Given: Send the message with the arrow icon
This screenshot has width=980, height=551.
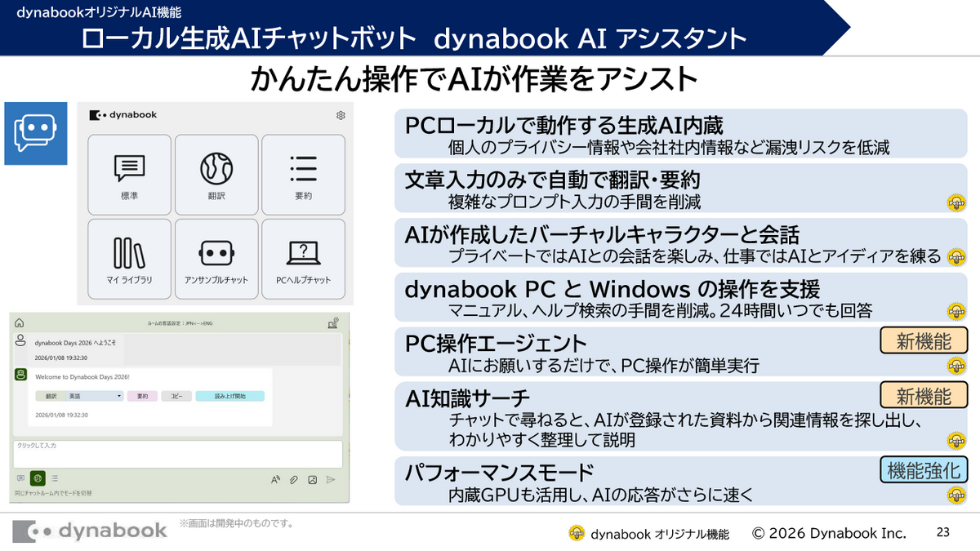Looking at the screenshot, I should pyautogui.click(x=330, y=478).
